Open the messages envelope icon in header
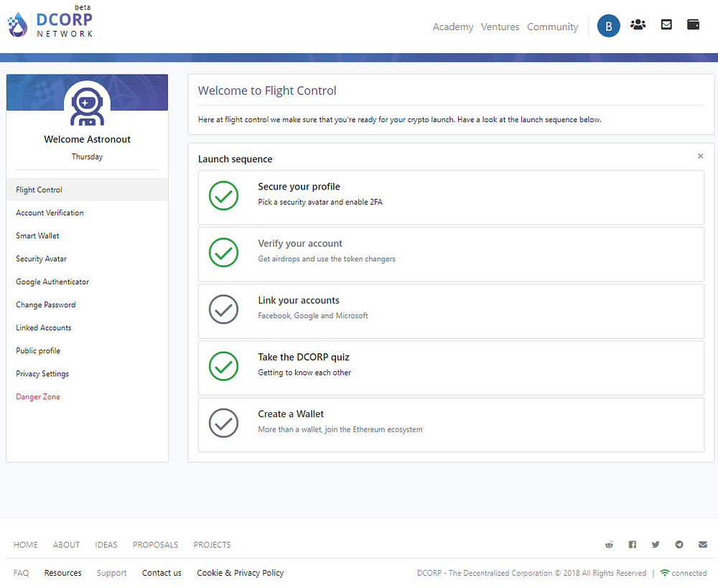 tap(666, 24)
